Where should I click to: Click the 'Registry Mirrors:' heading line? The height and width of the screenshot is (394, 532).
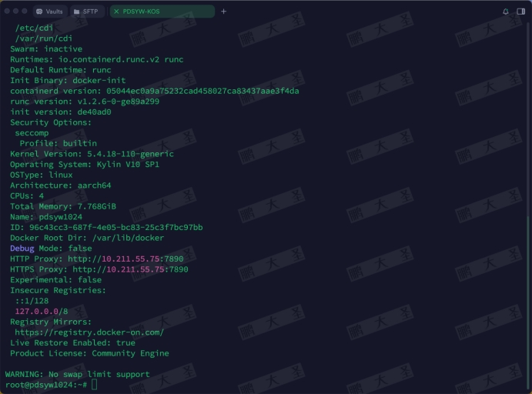click(51, 322)
